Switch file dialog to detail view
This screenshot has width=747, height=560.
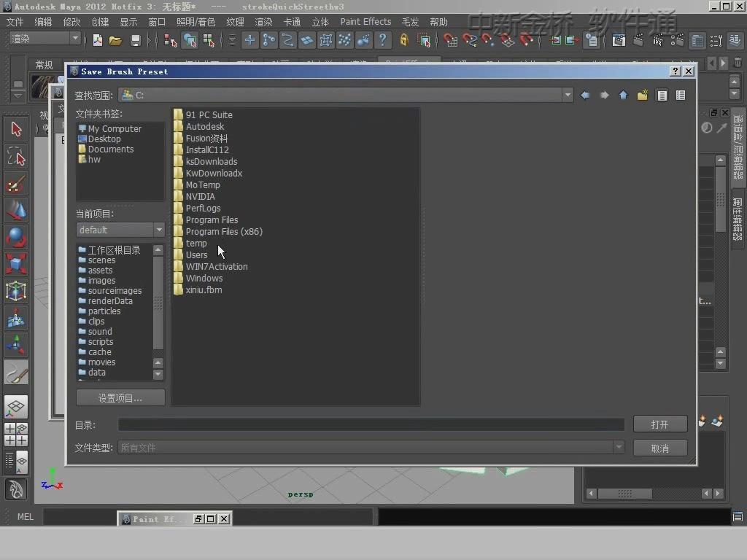coord(681,96)
